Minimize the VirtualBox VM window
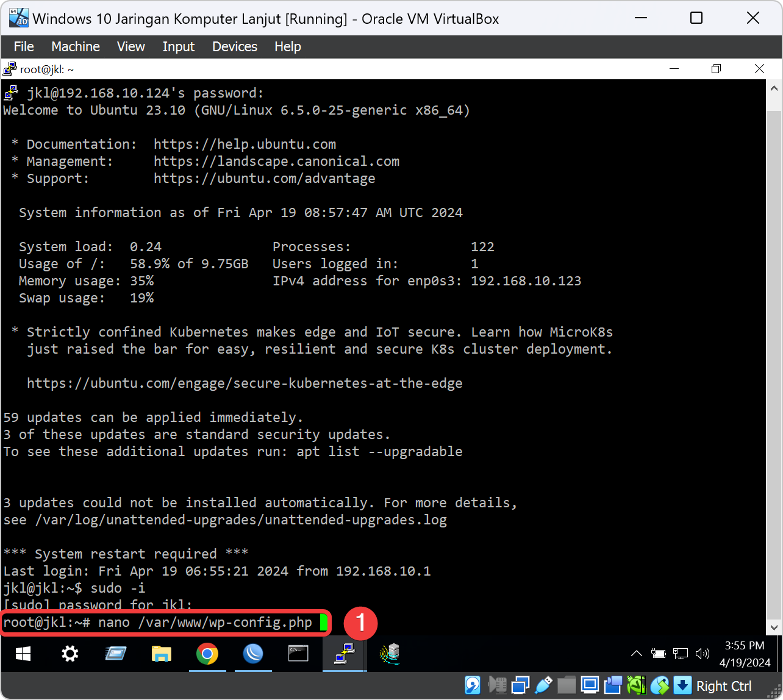Viewport: 783px width, 700px height. 641,18
